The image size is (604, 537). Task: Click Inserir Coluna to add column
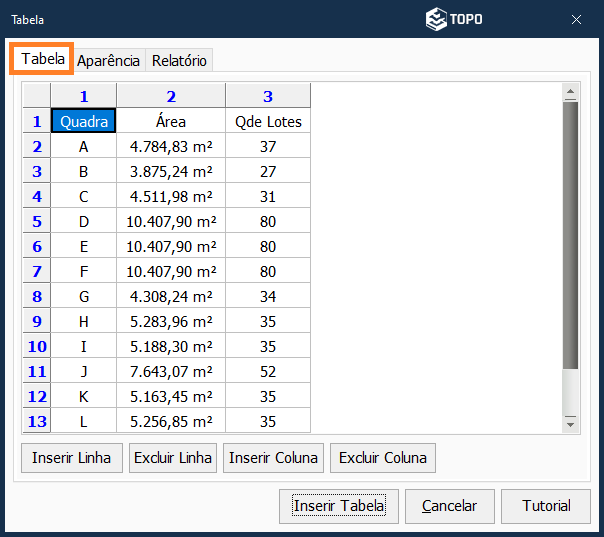pyautogui.click(x=273, y=458)
